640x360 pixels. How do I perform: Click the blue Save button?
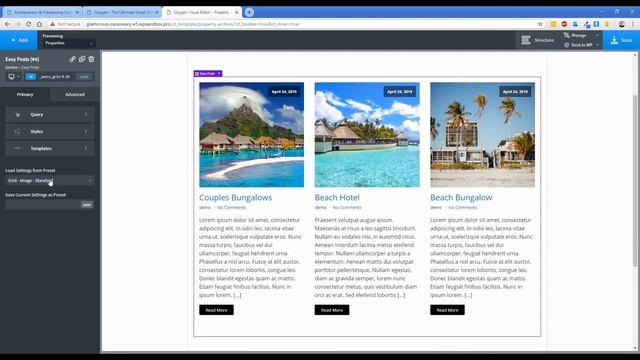pos(621,40)
